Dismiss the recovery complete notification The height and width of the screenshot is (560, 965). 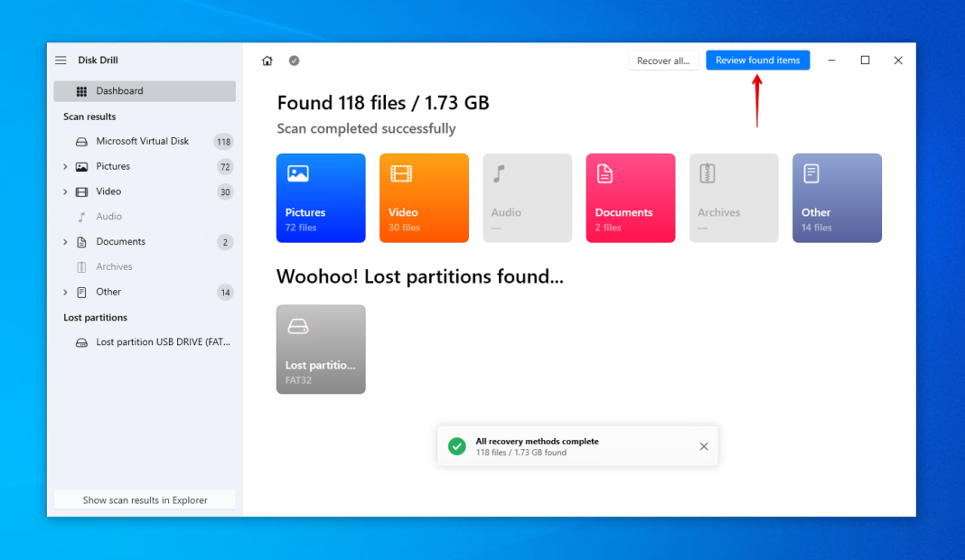pos(704,446)
